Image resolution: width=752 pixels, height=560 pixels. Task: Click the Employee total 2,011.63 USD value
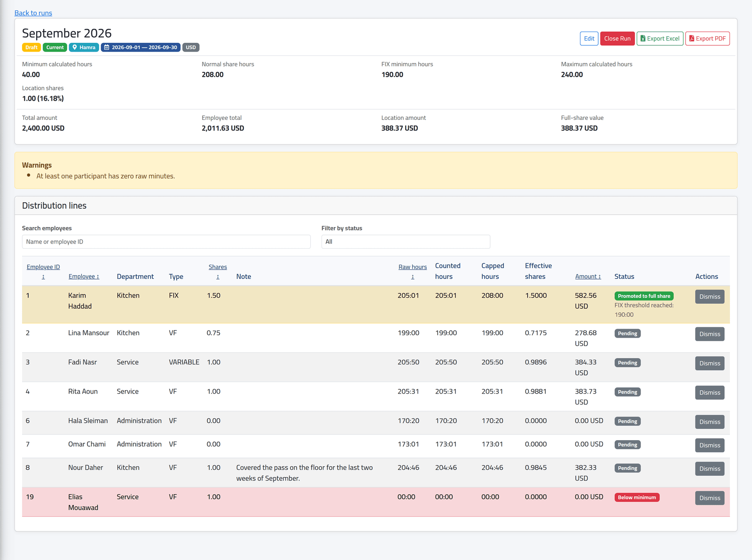[223, 128]
